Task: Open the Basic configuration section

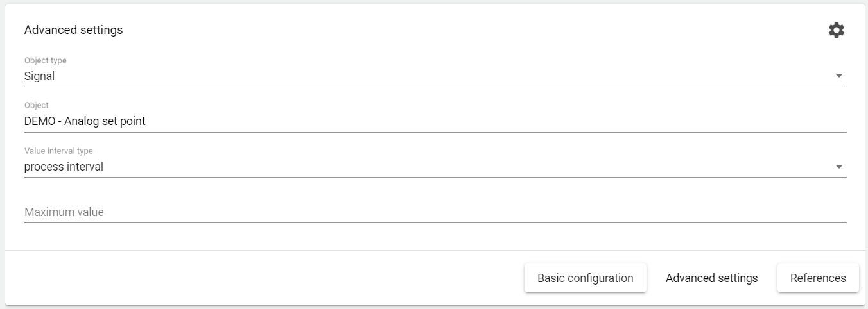Action: pyautogui.click(x=585, y=278)
